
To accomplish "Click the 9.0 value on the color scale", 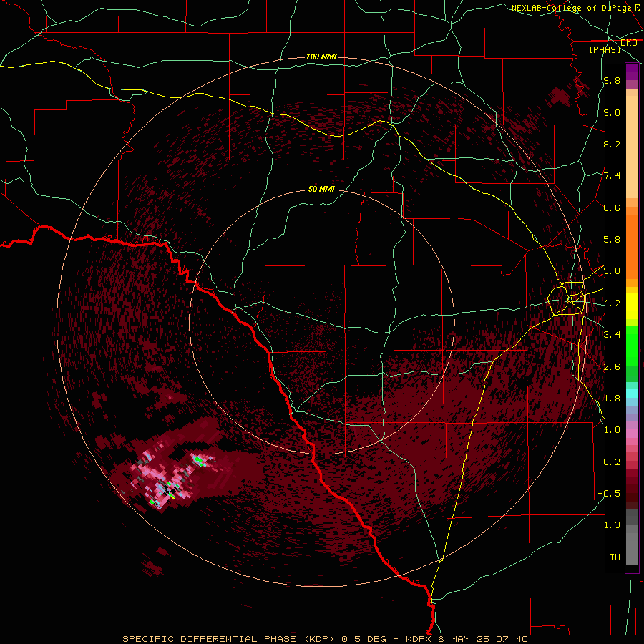I will tap(612, 112).
